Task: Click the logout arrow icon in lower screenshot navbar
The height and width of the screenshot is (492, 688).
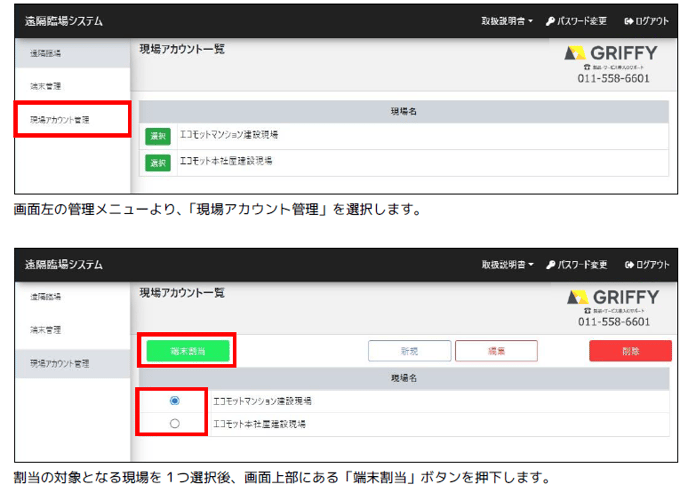Action: (629, 265)
